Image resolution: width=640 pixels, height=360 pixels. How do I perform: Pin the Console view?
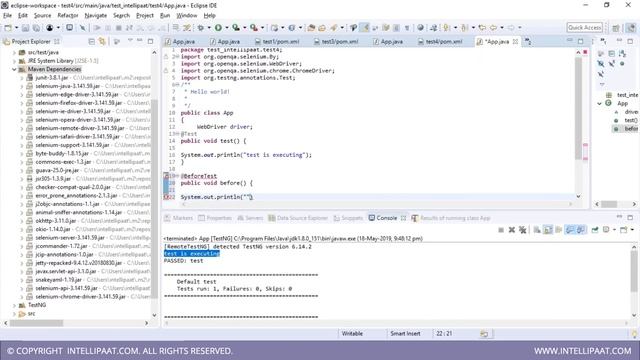point(595,230)
